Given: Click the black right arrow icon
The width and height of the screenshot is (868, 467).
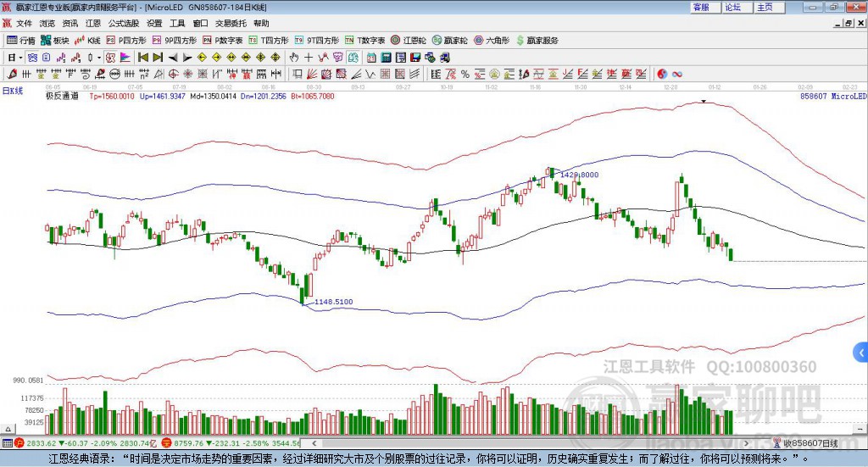Looking at the screenshot, I should click(187, 58).
